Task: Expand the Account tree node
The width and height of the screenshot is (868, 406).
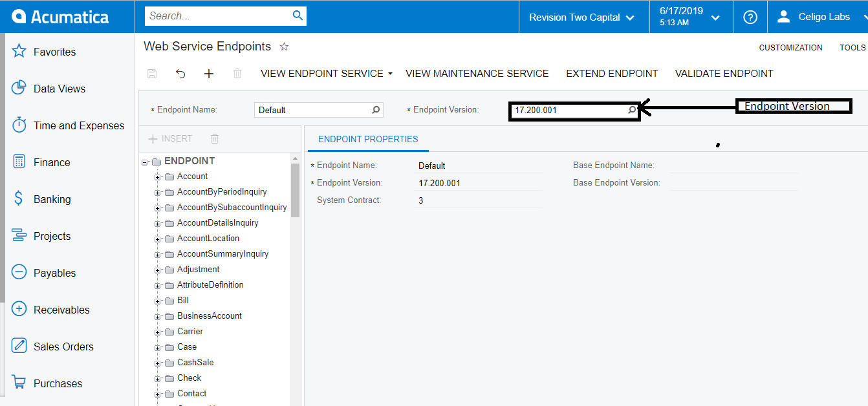Action: [x=157, y=176]
